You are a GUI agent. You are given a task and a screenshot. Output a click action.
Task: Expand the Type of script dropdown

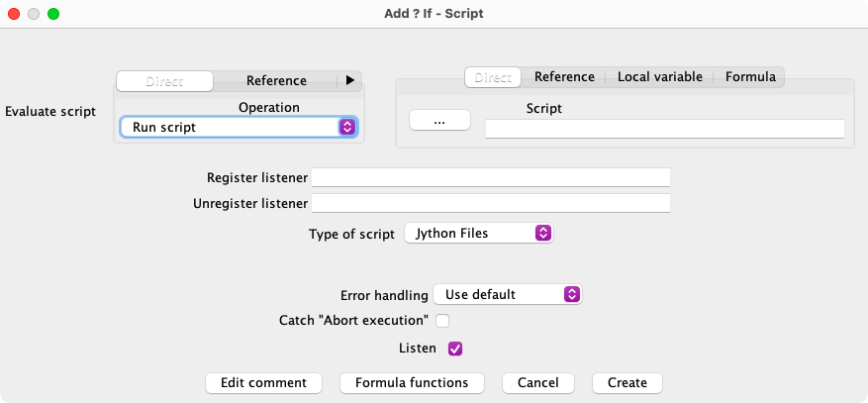[x=478, y=234]
